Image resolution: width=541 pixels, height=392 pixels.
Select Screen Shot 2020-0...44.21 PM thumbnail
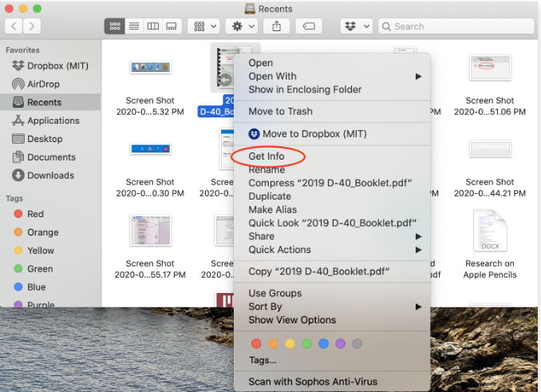pyautogui.click(x=490, y=149)
